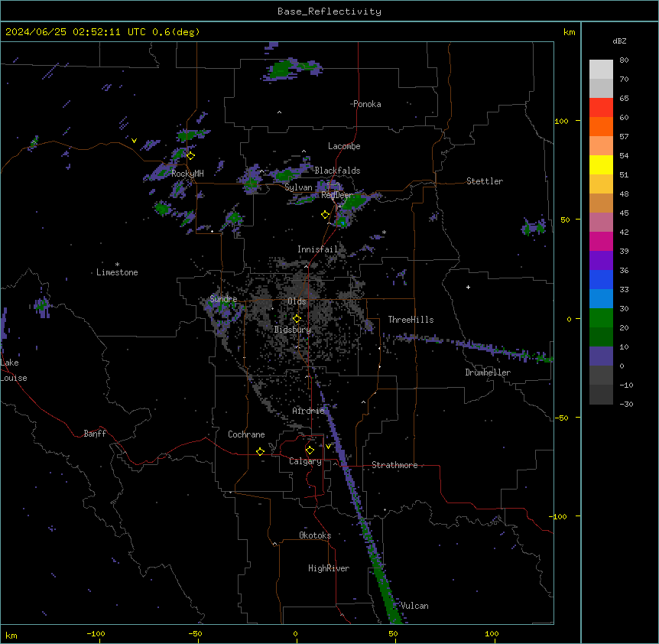Click the yellow V marker northwest of RockyMH
The image size is (659, 644).
134,141
